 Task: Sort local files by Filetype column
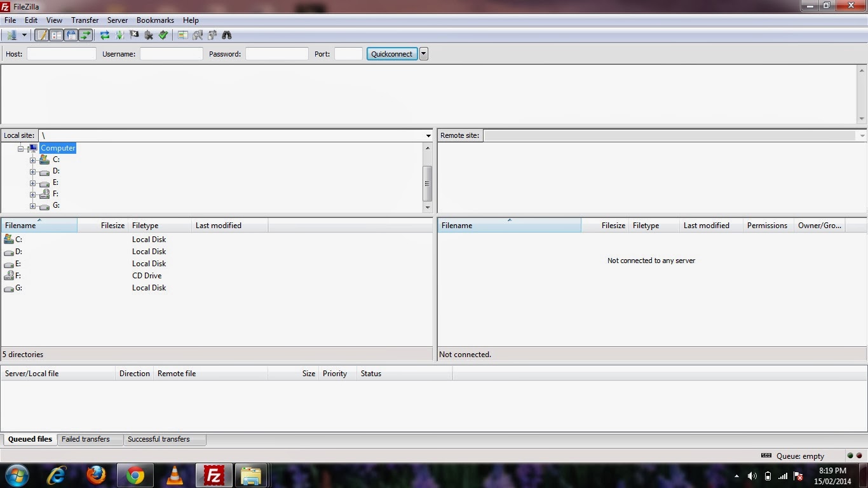point(159,225)
